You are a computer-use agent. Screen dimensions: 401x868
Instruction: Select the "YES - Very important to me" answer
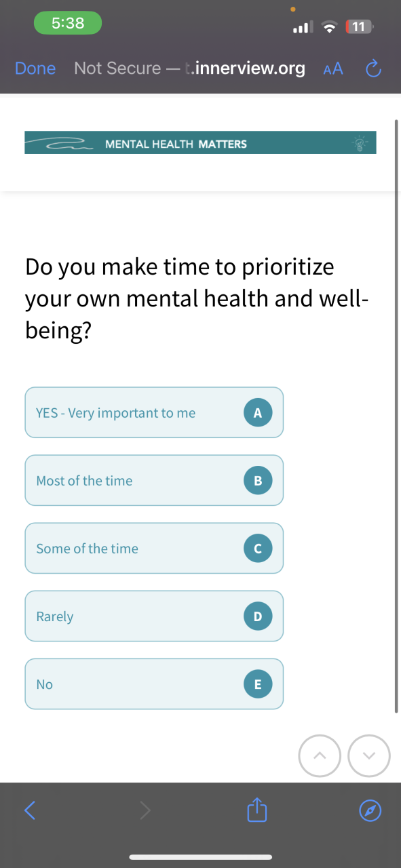[x=154, y=412]
